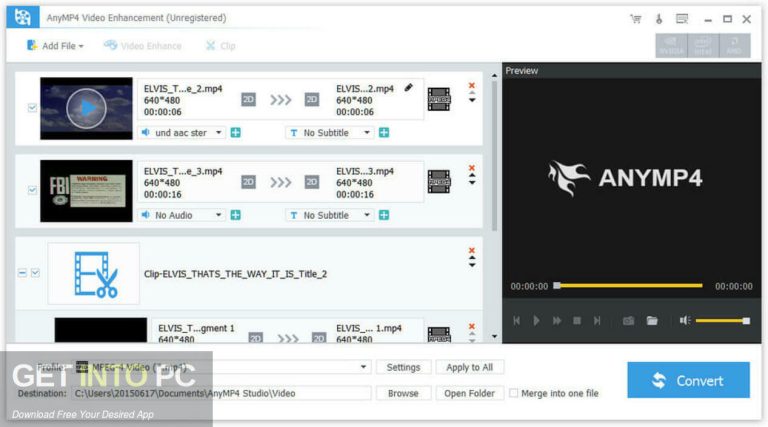
Task: Uncheck the ELVIS_T...e_3.mp4 file checkbox
Action: click(32, 190)
